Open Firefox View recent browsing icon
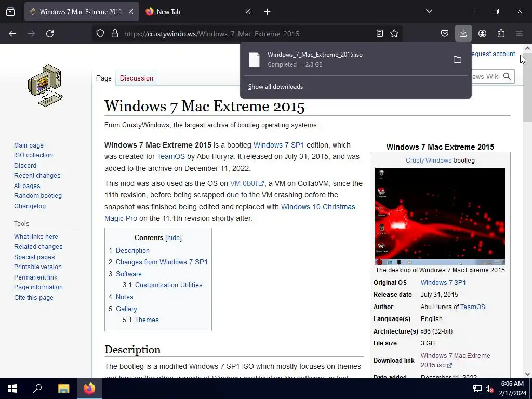532x399 pixels. [10, 11]
